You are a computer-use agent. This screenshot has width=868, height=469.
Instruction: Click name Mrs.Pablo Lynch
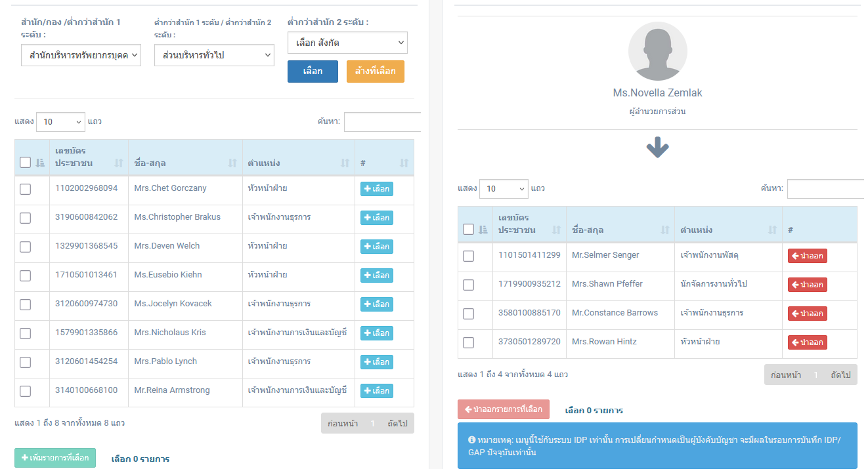pos(165,361)
